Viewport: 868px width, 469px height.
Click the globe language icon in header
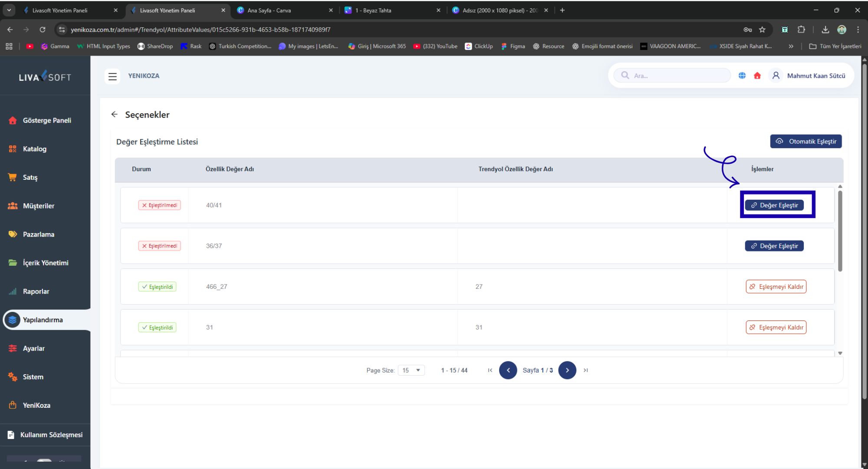click(x=742, y=76)
